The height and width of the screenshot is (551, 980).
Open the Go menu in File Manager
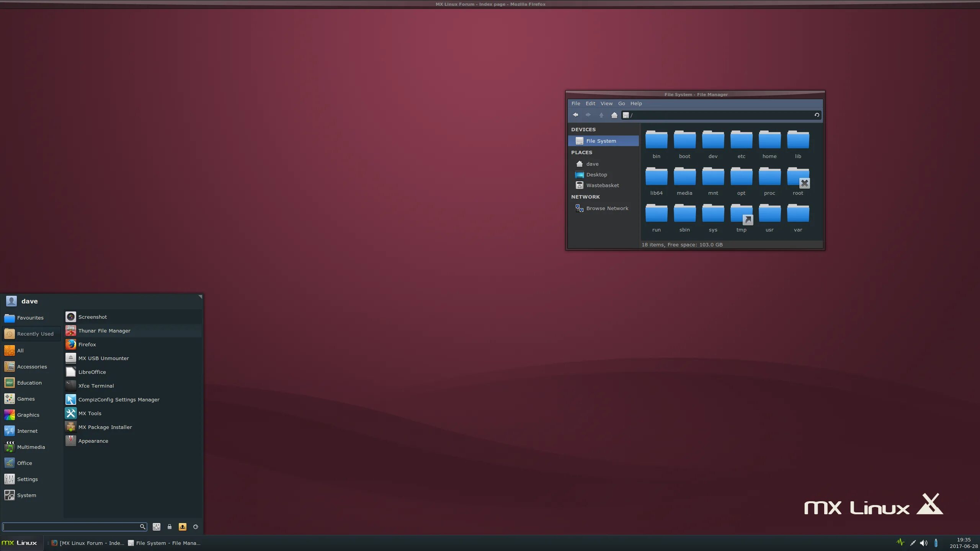coord(621,103)
